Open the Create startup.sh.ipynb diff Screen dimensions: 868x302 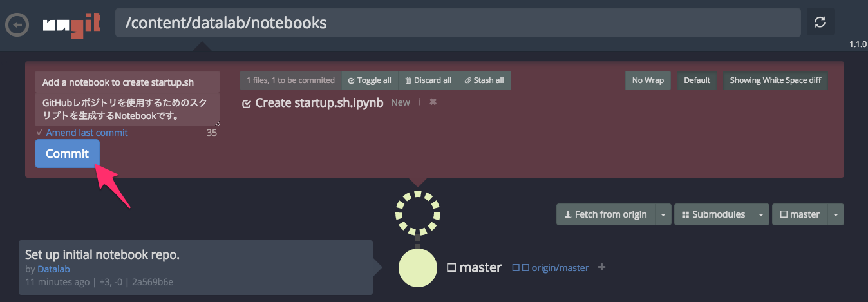pos(319,102)
